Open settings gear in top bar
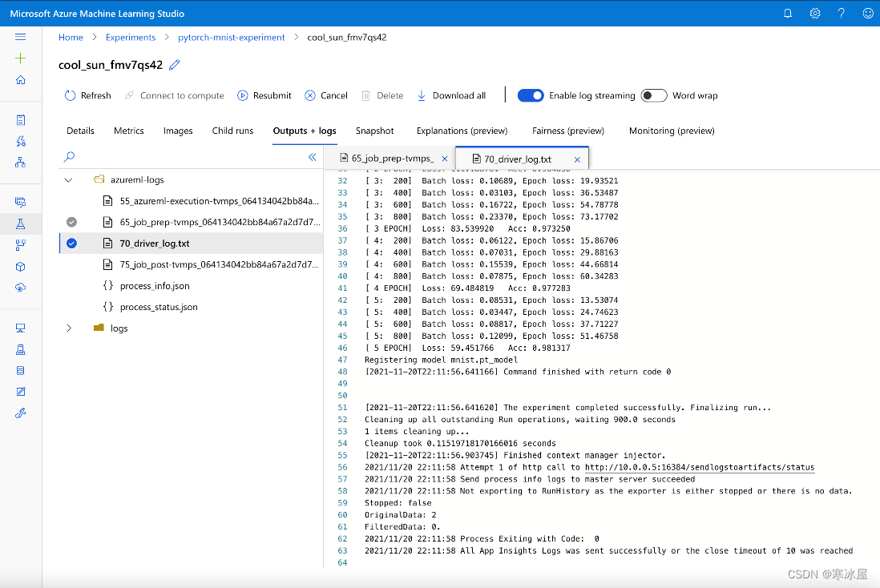The image size is (880, 588). click(815, 14)
